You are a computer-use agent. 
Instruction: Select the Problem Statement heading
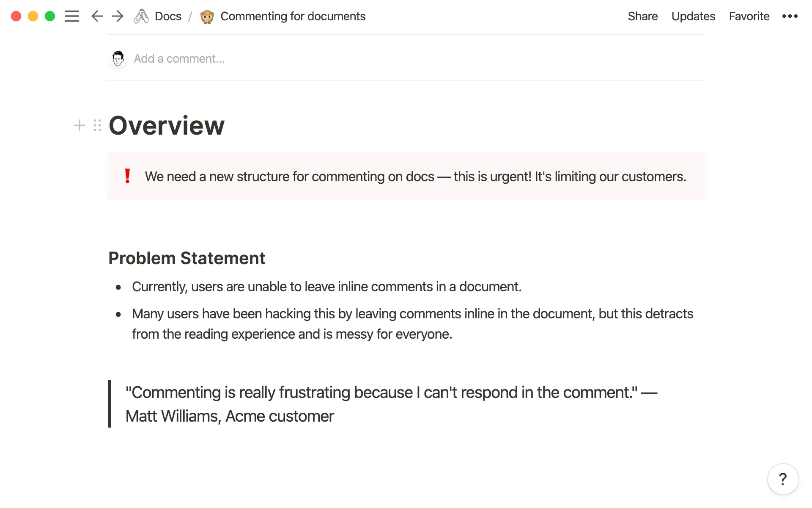[x=187, y=258]
